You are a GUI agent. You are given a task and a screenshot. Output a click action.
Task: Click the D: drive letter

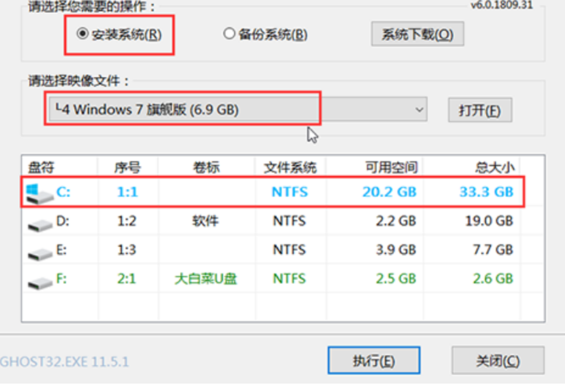[63, 221]
